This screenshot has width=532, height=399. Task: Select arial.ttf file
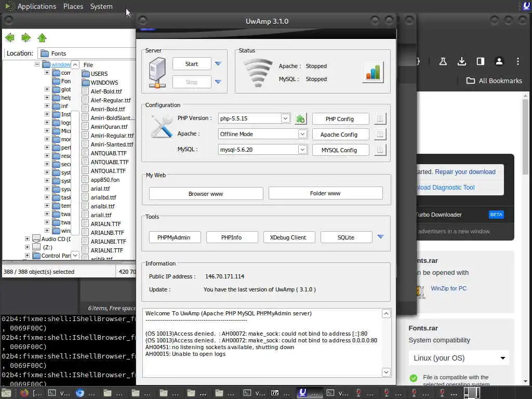click(96, 188)
